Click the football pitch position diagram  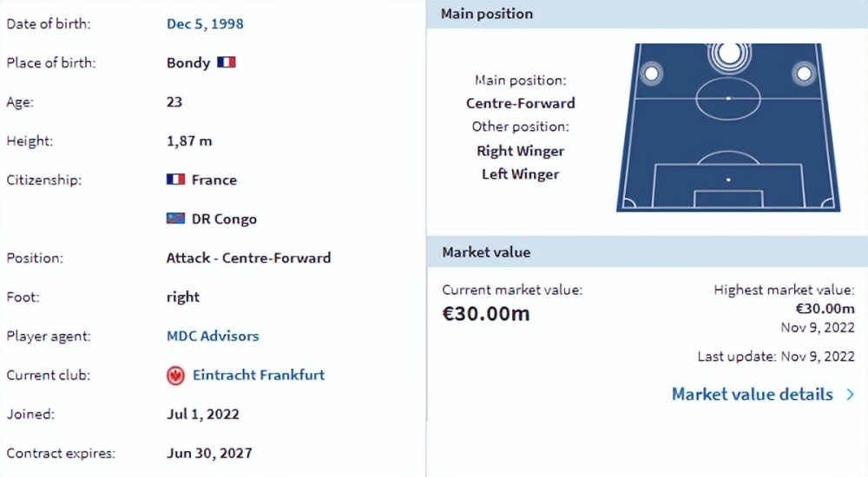[728, 127]
